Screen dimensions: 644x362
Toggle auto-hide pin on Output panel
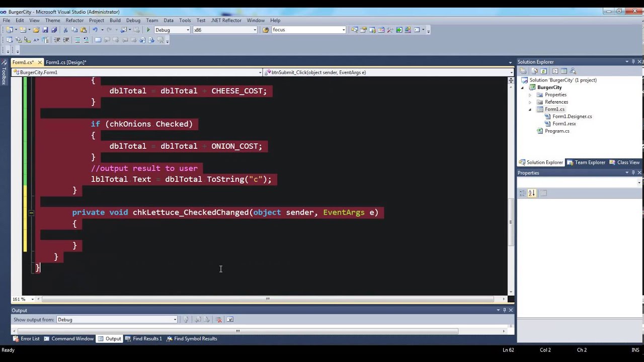pos(504,310)
